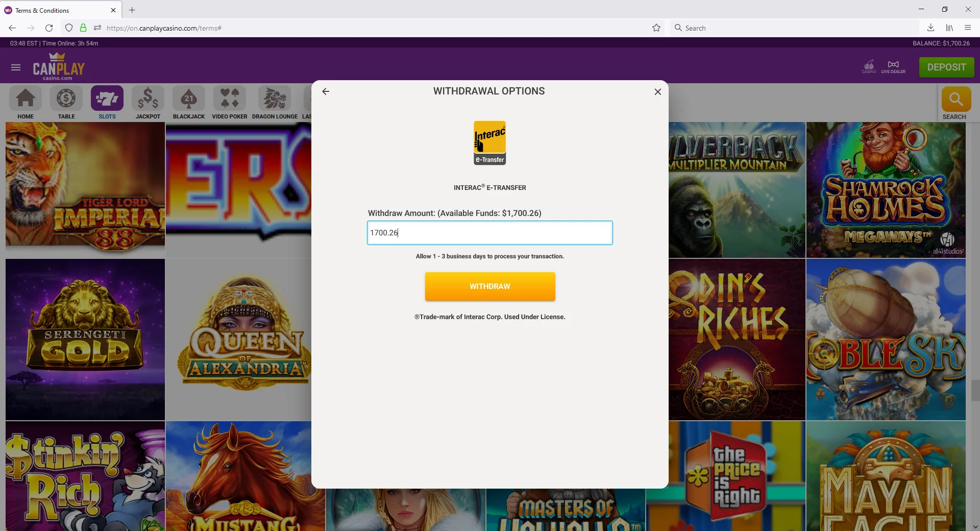The image size is (980, 531).
Task: Open the Jackpot category
Action: (148, 103)
